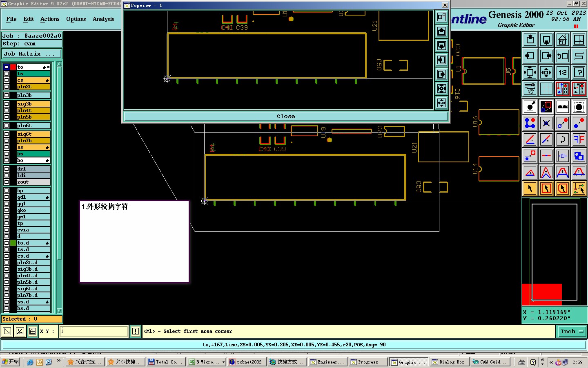The width and height of the screenshot is (588, 368).
Task: Click the green swatch beside to.d layer
Action: click(x=13, y=243)
